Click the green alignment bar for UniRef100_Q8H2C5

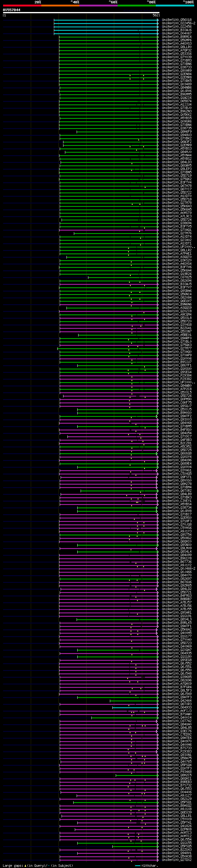tap(137, 775)
